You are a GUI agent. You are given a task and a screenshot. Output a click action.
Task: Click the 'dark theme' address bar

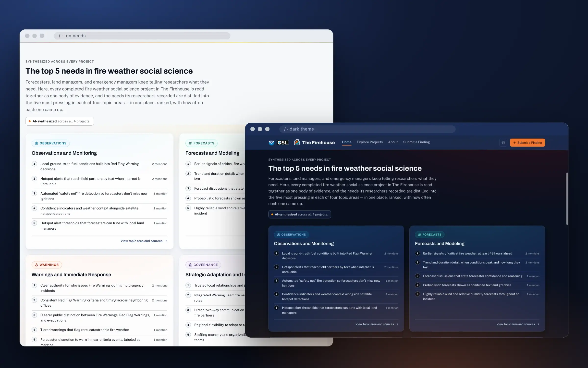point(367,129)
